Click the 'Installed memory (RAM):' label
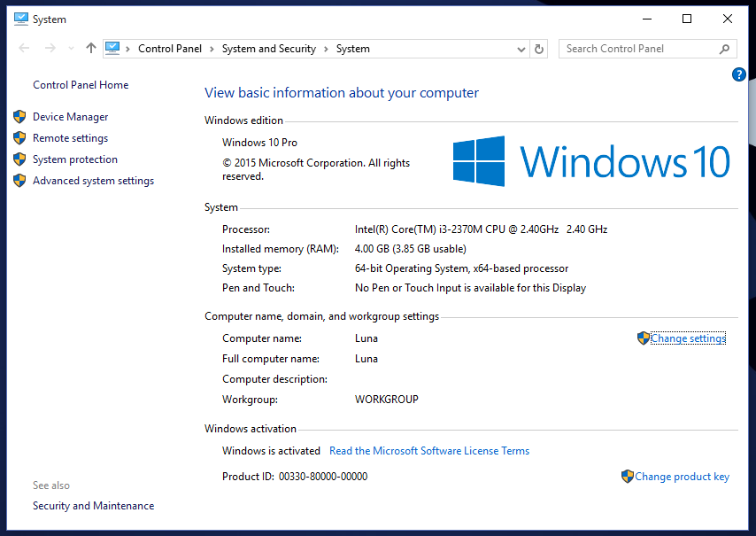 coord(281,249)
